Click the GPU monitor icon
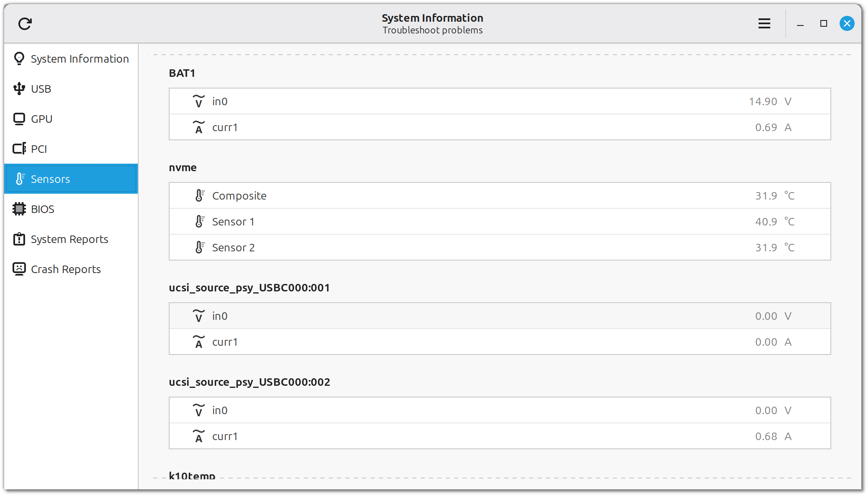This screenshot has height=496, width=868. click(19, 119)
